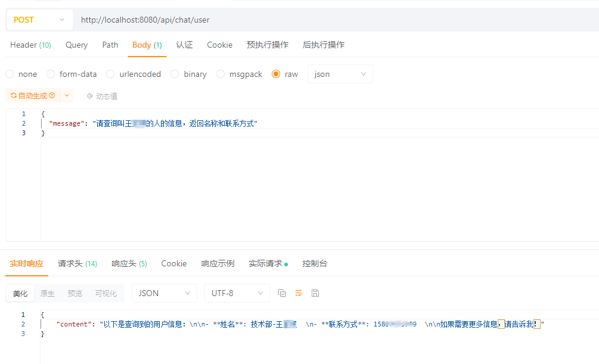
Task: Switch to the Header tab
Action: click(30, 45)
